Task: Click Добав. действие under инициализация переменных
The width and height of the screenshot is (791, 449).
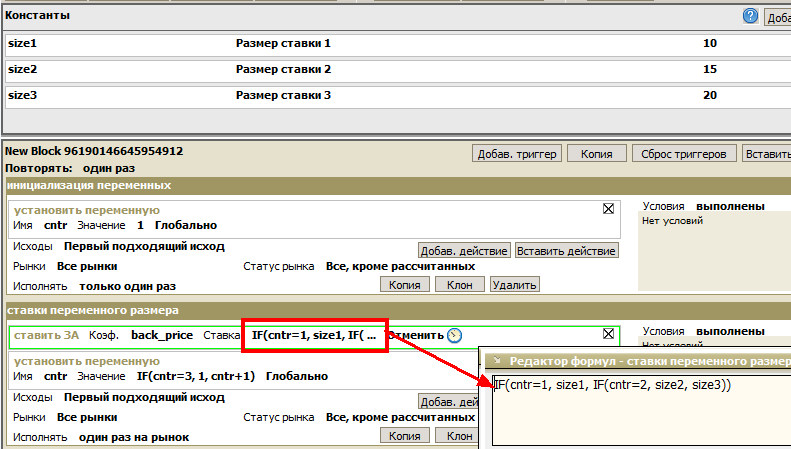Action: tap(464, 251)
